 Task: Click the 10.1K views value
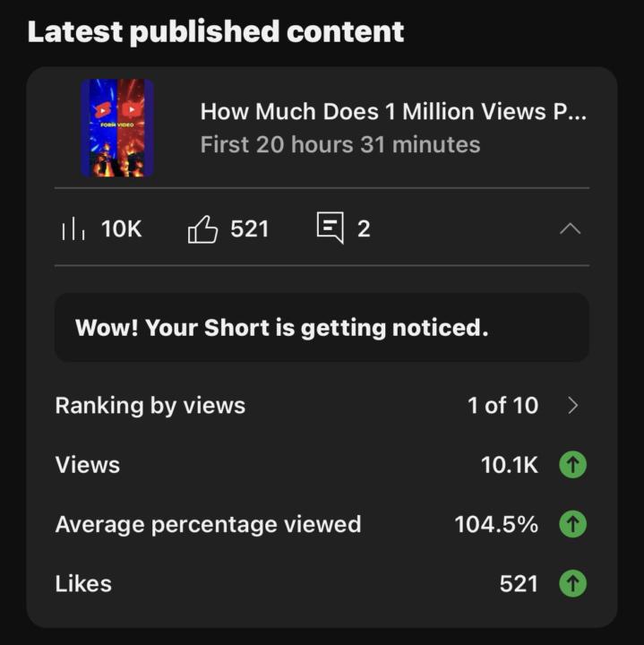pyautogui.click(x=509, y=465)
